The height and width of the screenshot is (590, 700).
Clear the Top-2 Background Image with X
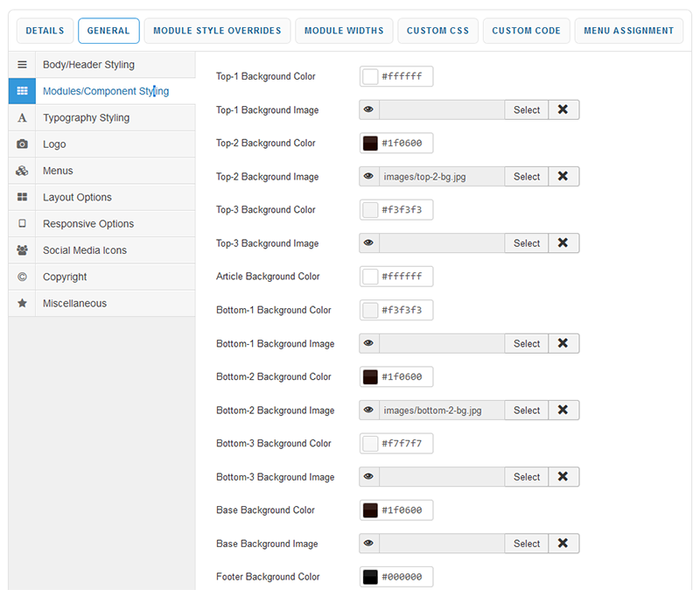563,177
